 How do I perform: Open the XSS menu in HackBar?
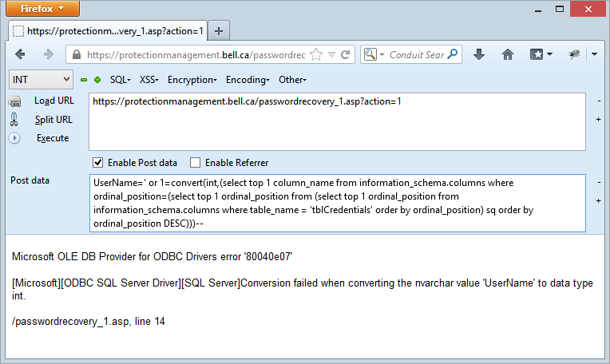tap(149, 80)
